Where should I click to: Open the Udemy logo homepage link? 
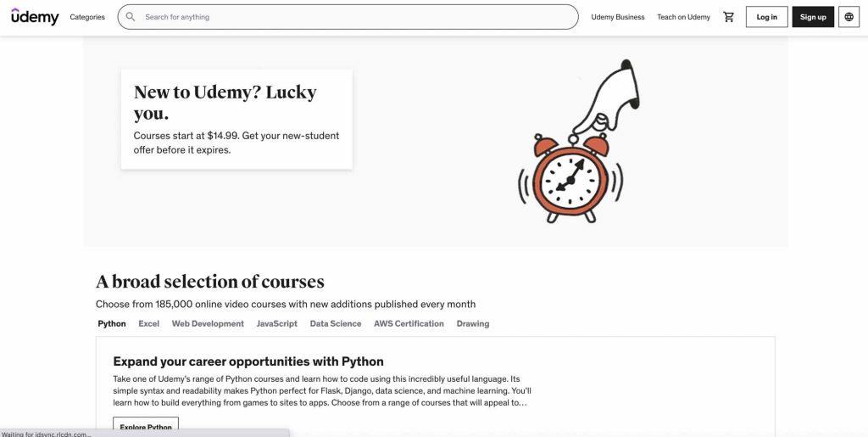coord(35,17)
